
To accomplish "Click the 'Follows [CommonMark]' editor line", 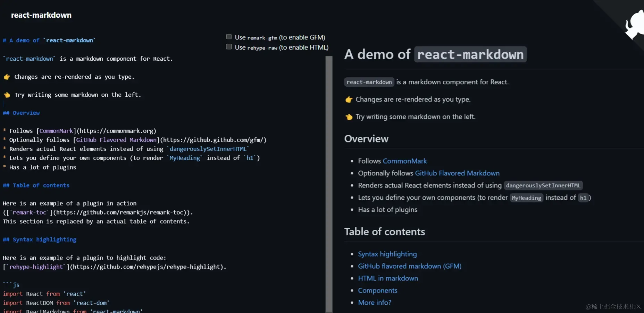I will point(80,131).
